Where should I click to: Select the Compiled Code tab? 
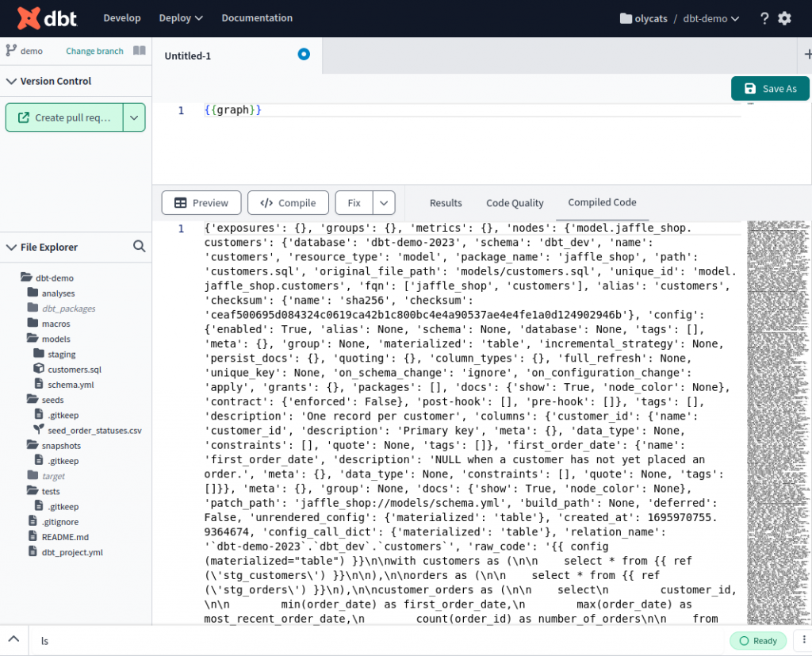click(x=602, y=202)
